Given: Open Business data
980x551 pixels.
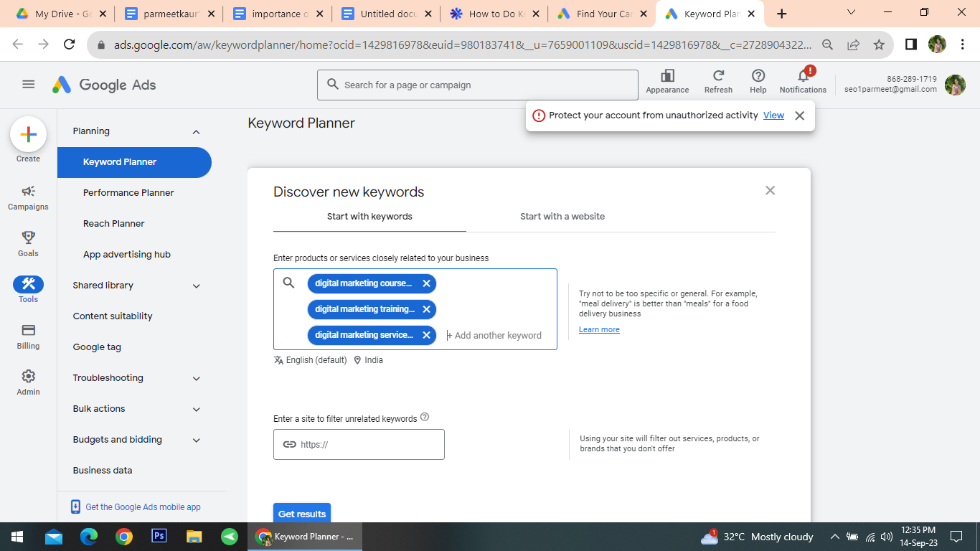Looking at the screenshot, I should [x=103, y=471].
